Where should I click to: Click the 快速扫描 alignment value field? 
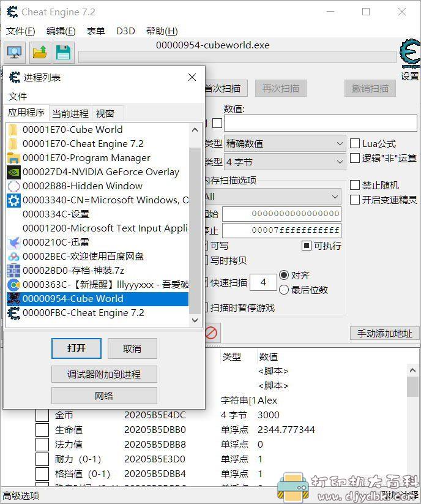tap(263, 282)
